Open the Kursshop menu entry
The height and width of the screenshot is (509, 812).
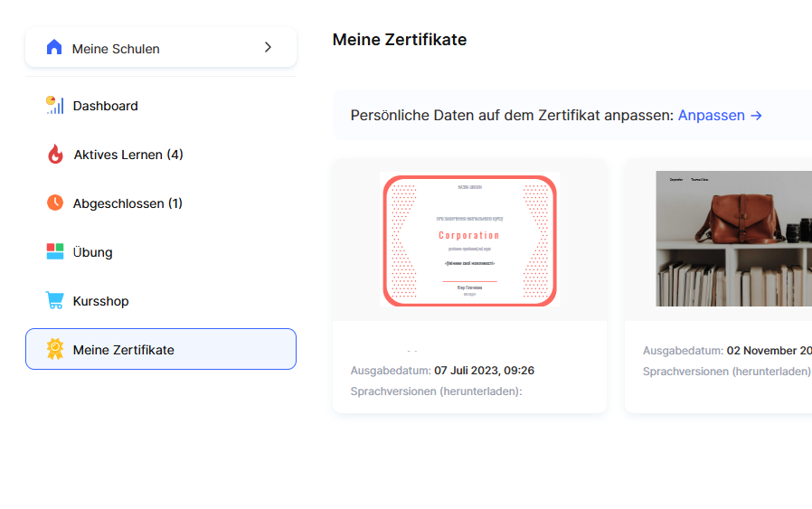[101, 301]
